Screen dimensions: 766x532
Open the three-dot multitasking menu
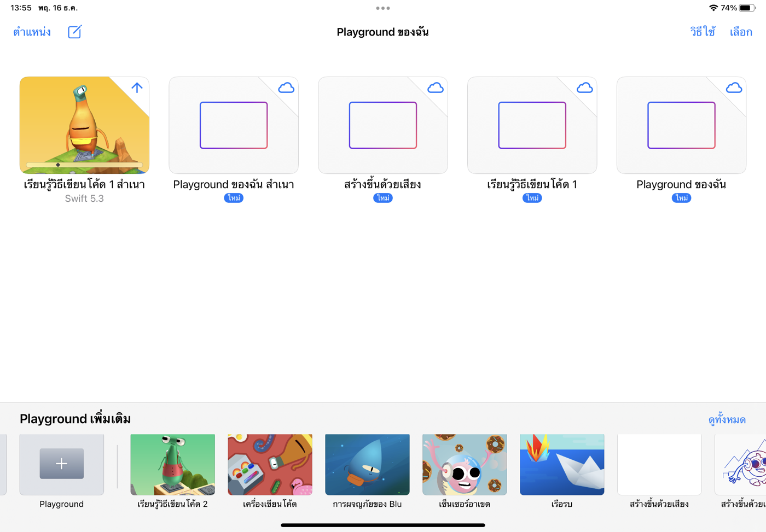pyautogui.click(x=383, y=8)
